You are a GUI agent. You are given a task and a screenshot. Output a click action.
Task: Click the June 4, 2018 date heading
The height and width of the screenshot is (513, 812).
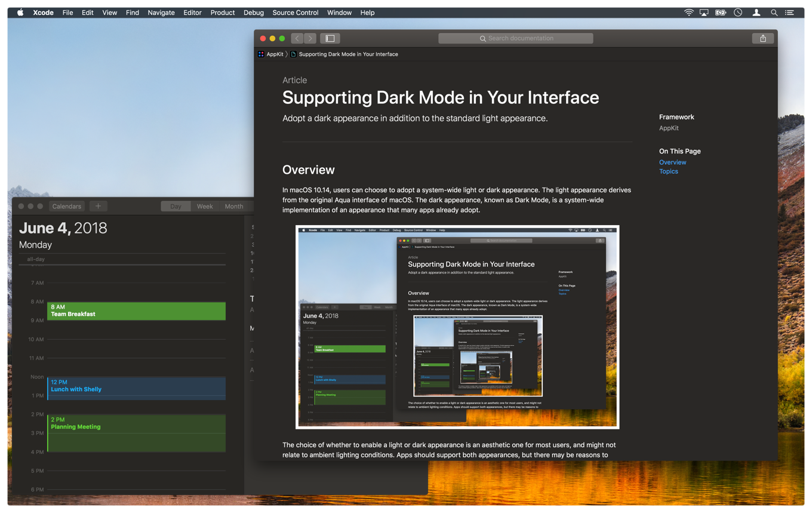pos(63,228)
